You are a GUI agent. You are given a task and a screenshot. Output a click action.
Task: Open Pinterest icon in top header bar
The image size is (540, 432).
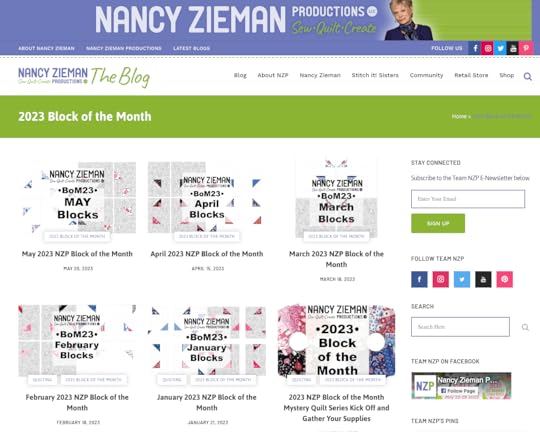(x=526, y=48)
